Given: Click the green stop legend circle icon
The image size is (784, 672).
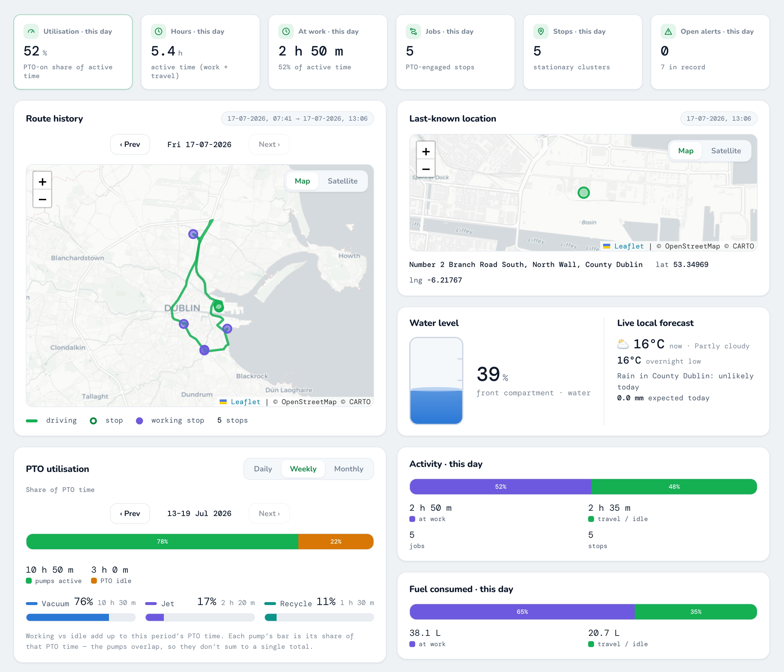Looking at the screenshot, I should pyautogui.click(x=93, y=421).
